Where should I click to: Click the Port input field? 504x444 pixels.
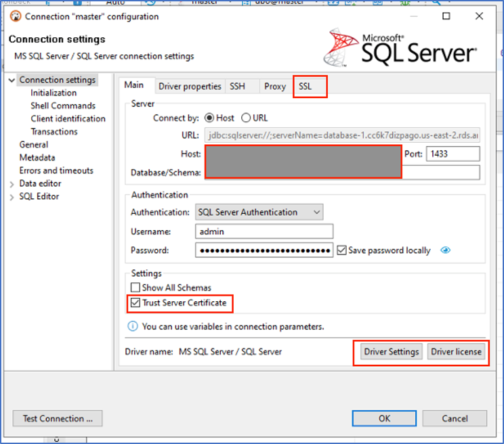coord(452,154)
